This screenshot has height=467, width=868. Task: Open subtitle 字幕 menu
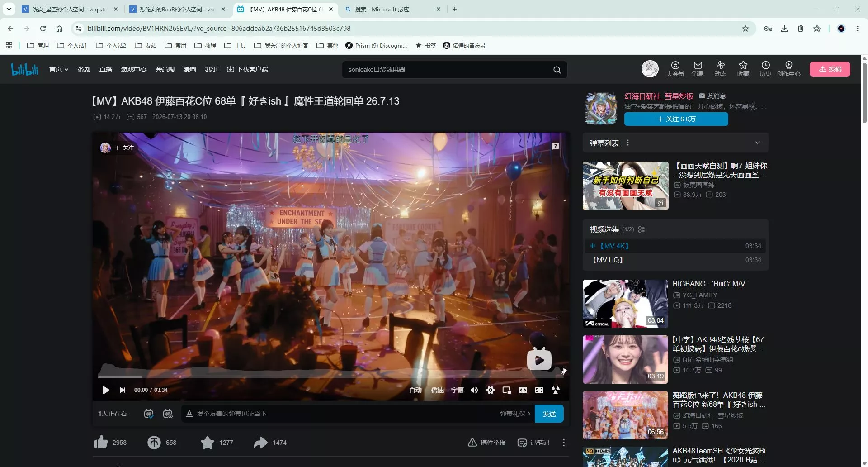[457, 390]
